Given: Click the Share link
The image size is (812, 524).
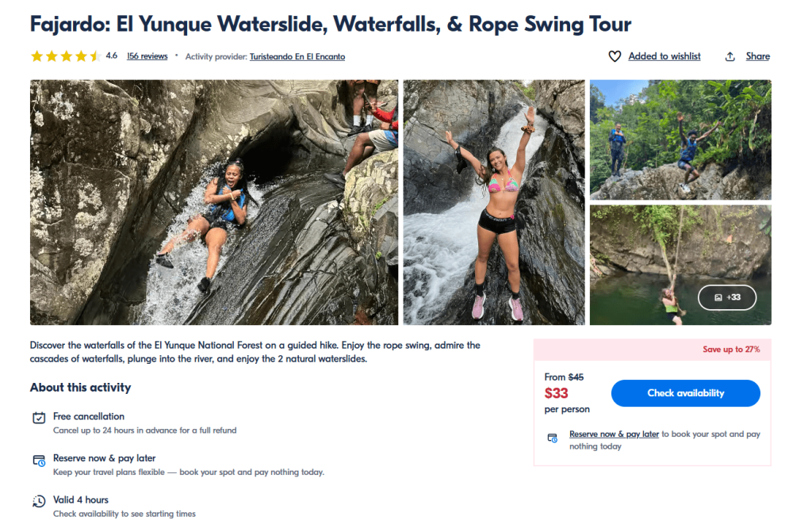Looking at the screenshot, I should tap(757, 56).
